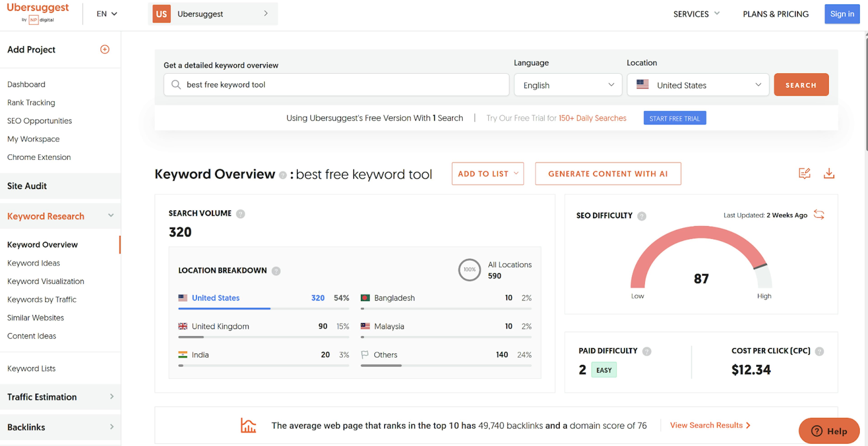Click the Keyword Overview help question mark
The height and width of the screenshot is (446, 868).
(283, 175)
